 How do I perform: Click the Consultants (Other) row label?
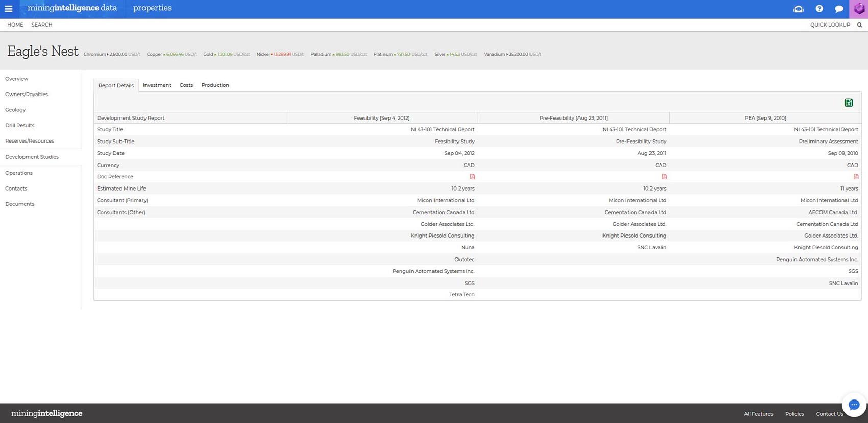pos(121,212)
